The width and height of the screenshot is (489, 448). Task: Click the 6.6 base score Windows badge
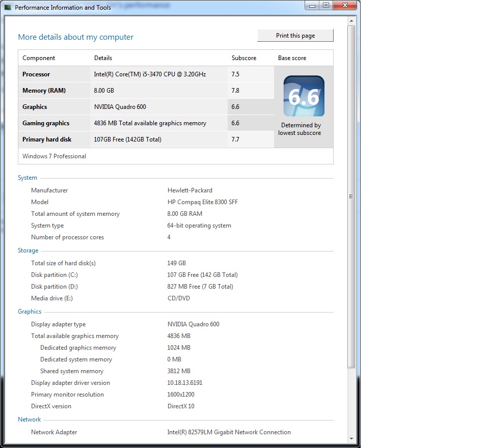click(x=304, y=96)
